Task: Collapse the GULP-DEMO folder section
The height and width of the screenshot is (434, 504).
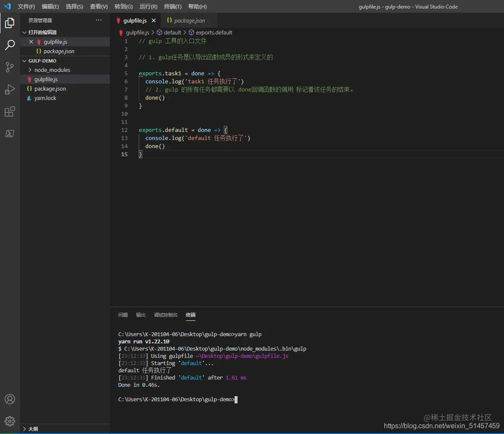Action: click(x=24, y=61)
